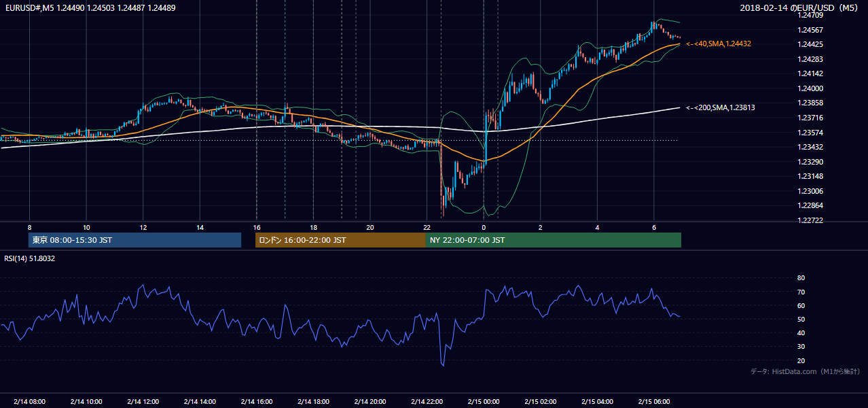Select the 40 SMA label reading 1.24432
The height and width of the screenshot is (408, 868).
(x=719, y=44)
